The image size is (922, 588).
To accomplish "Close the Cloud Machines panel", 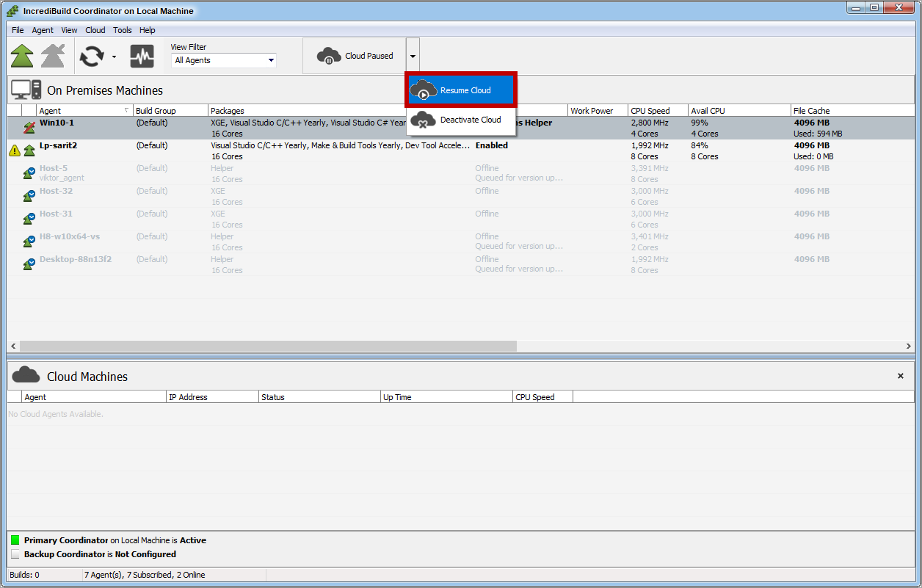I will tap(901, 376).
